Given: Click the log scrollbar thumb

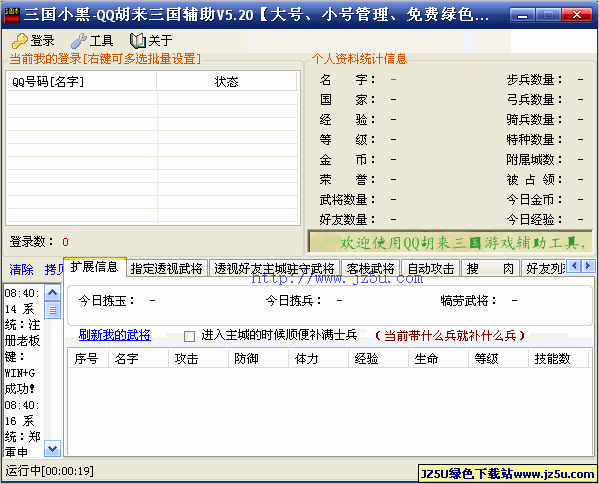Looking at the screenshot, I should tap(52, 310).
